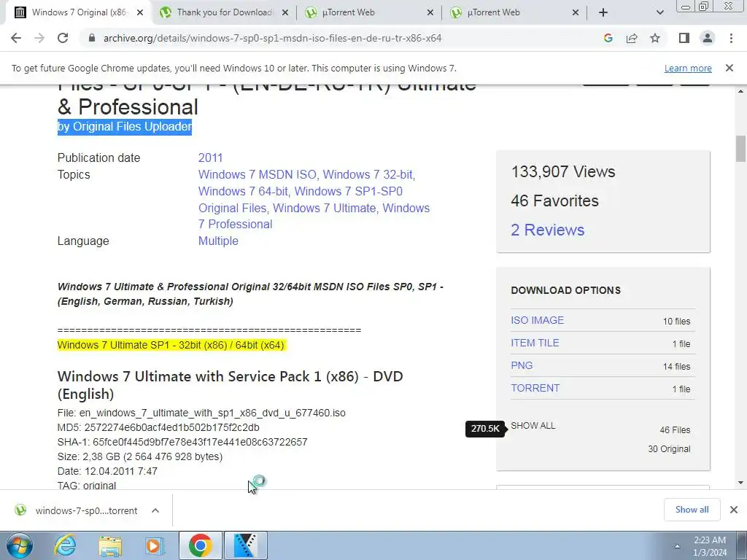The image size is (747, 560).
Task: Open the Windows 7 32-bit topic
Action: pos(368,175)
